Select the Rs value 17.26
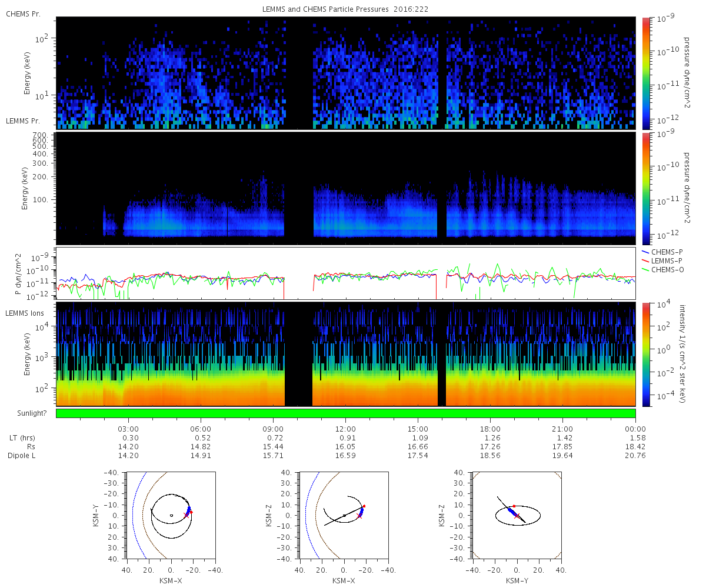 click(x=492, y=446)
